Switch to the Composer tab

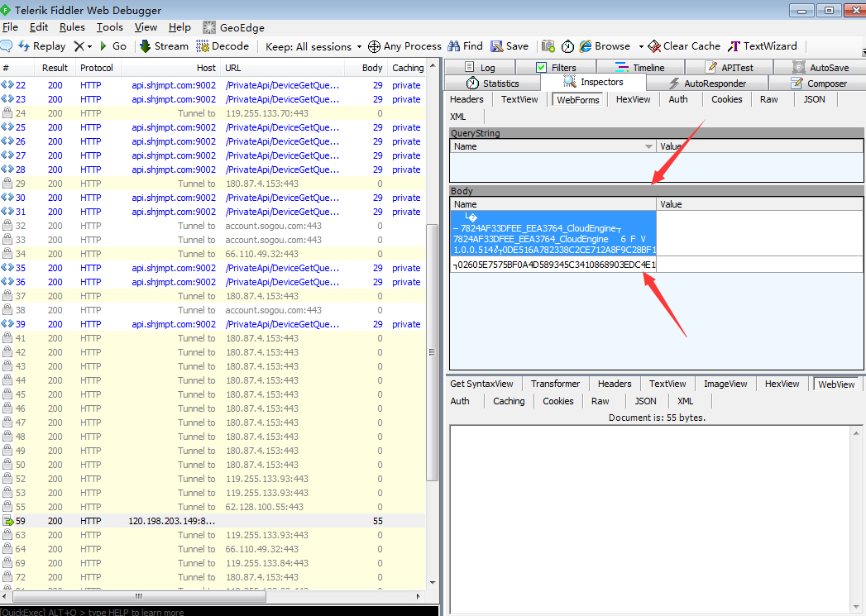tap(818, 84)
